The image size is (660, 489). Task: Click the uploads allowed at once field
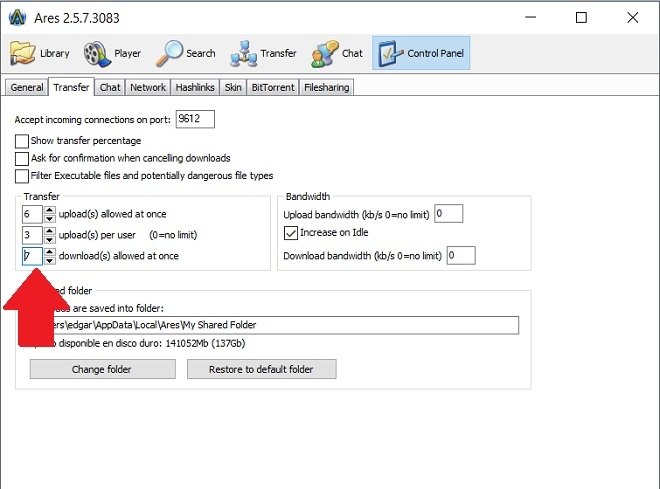[x=32, y=214]
